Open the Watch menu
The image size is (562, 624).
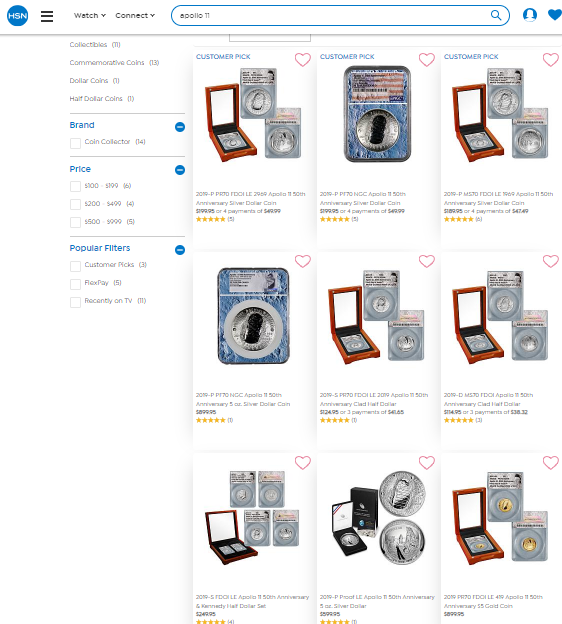click(90, 16)
